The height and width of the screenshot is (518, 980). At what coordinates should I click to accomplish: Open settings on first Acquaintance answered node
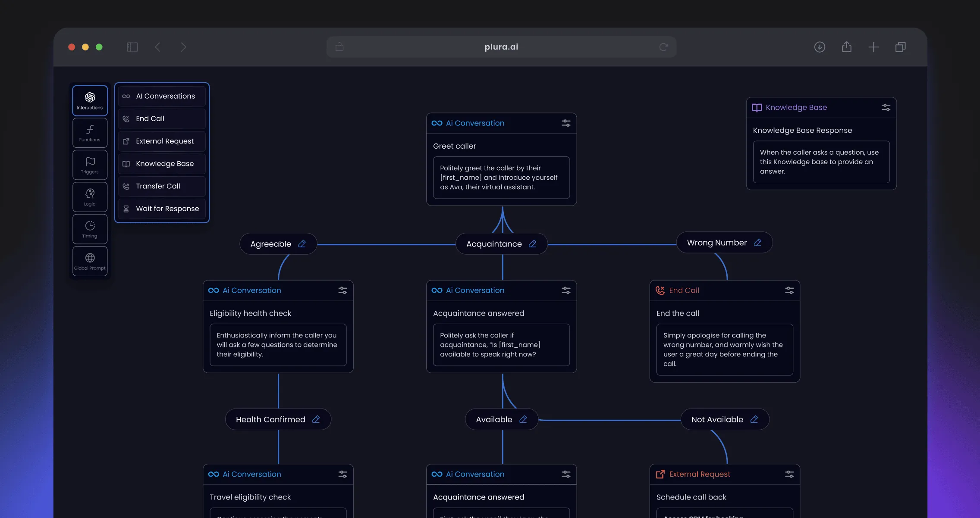tap(566, 290)
